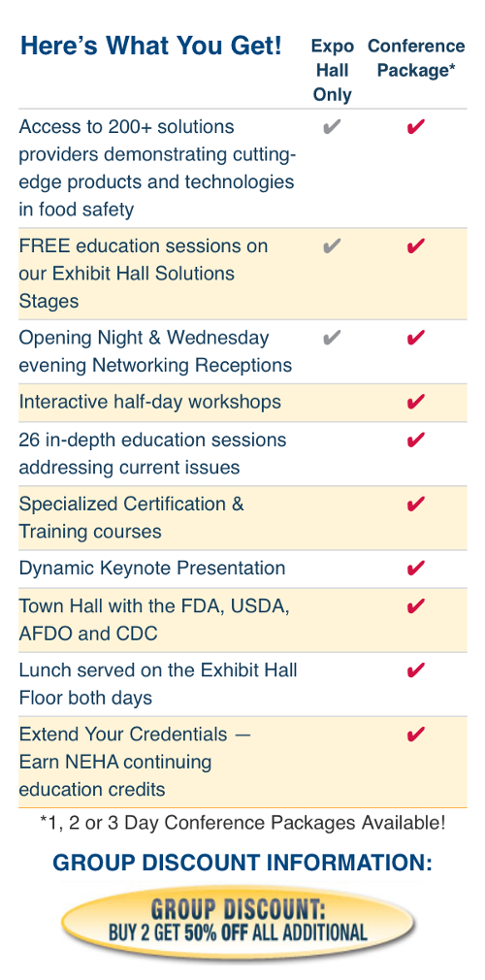
Task: Click the red checkmark for Extend Your Credentials
Action: tap(415, 734)
